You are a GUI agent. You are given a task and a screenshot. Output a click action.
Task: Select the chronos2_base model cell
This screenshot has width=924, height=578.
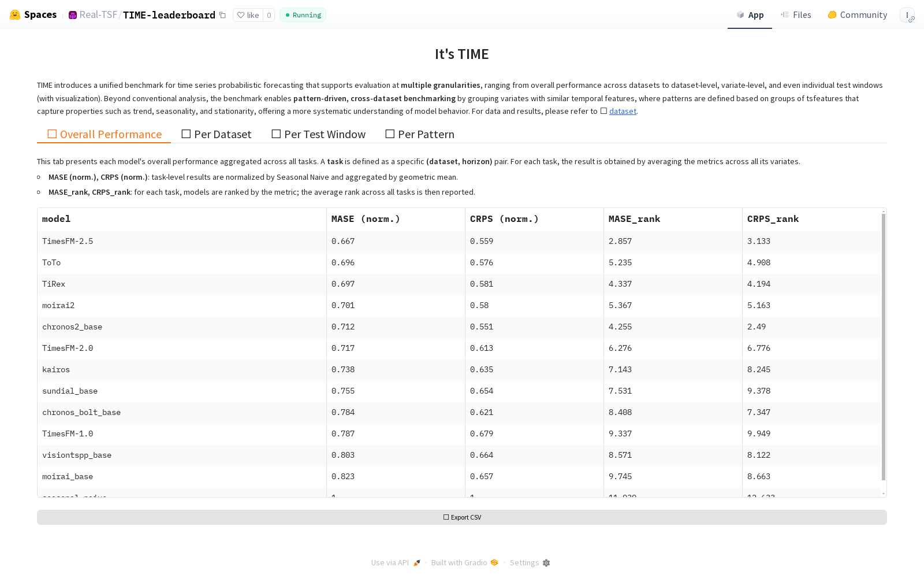(182, 327)
